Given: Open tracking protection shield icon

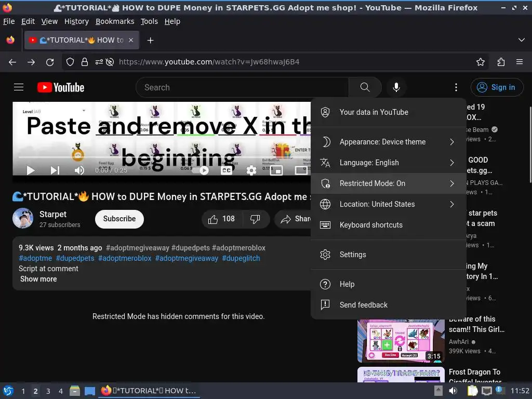Looking at the screenshot, I should [70, 62].
